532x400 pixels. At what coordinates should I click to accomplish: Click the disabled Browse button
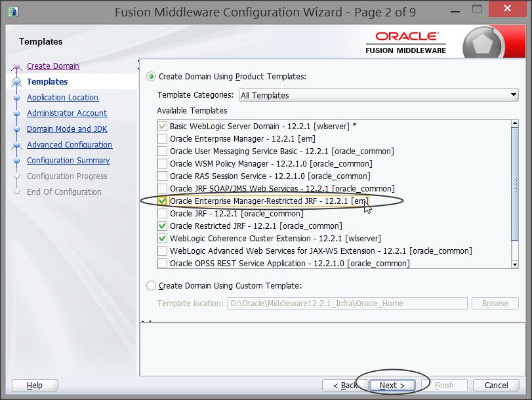point(495,304)
